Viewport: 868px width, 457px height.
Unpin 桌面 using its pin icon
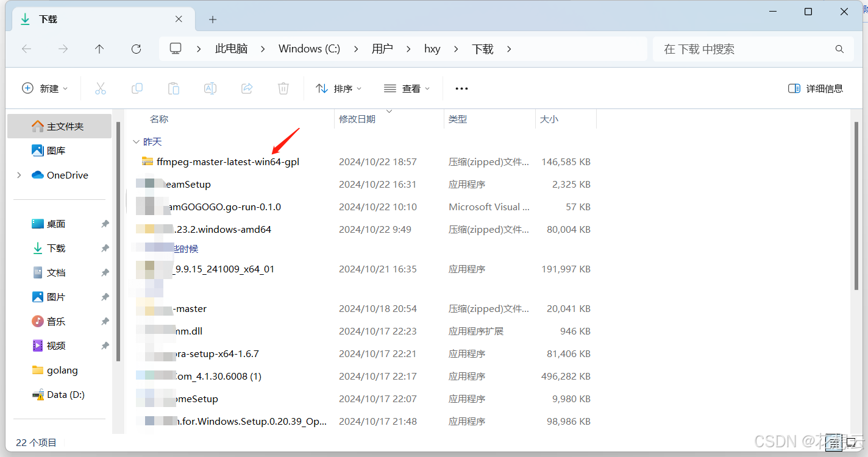point(105,224)
